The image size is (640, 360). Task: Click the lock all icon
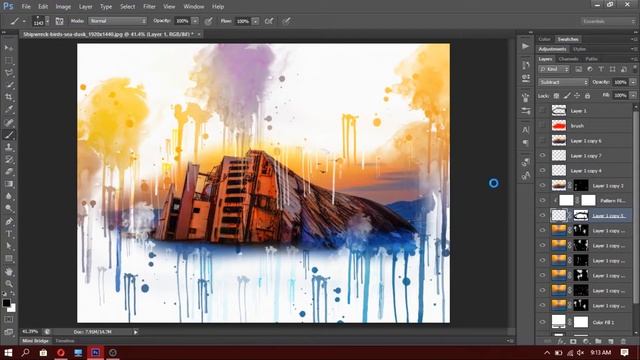pyautogui.click(x=587, y=96)
